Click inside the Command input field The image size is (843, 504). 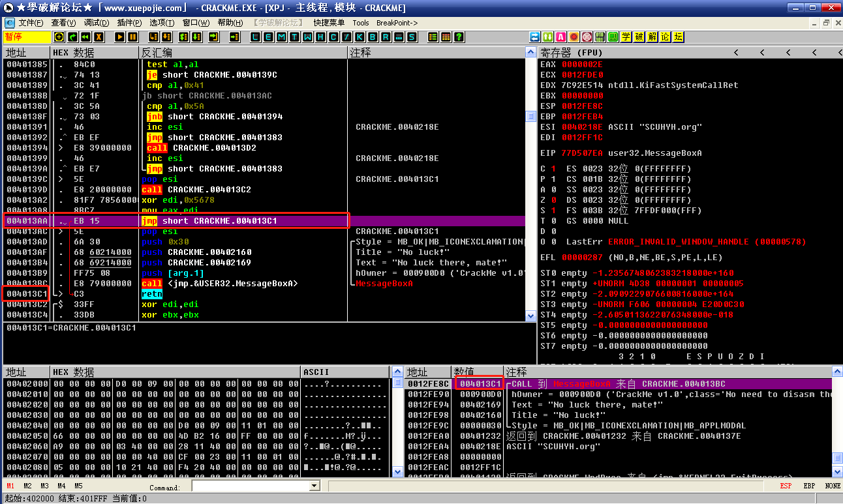pyautogui.click(x=250, y=486)
